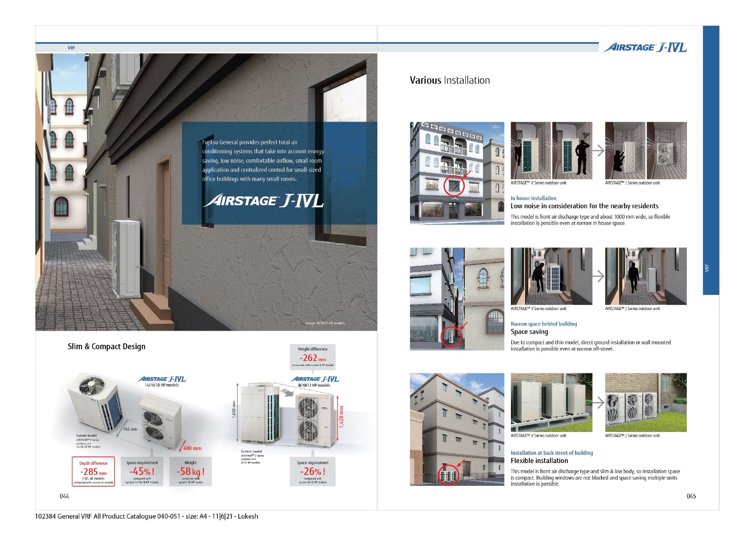Click the J Series outdoor unit caption in the back street row
Image resolution: width=756 pixels, height=535 pixels.
(x=632, y=436)
